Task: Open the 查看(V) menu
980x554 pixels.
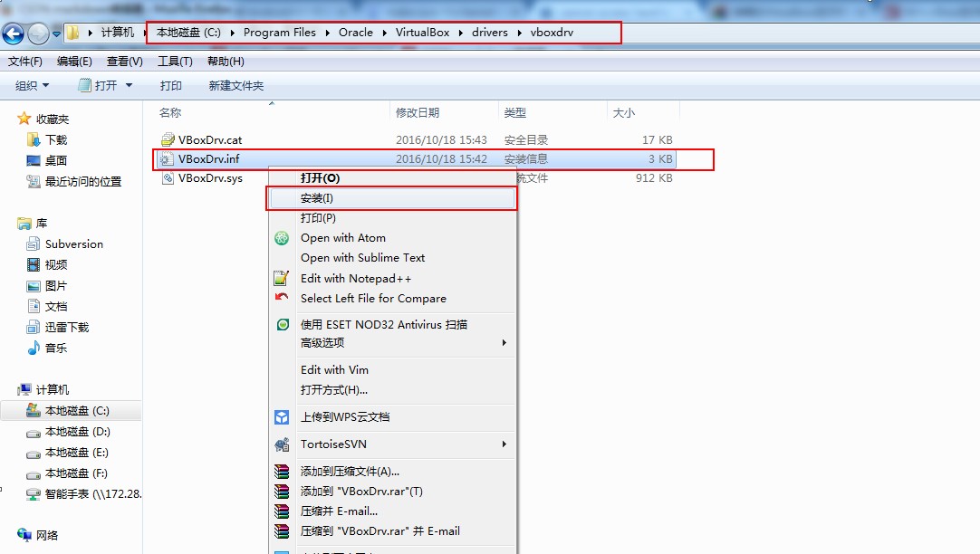Action: [x=124, y=62]
